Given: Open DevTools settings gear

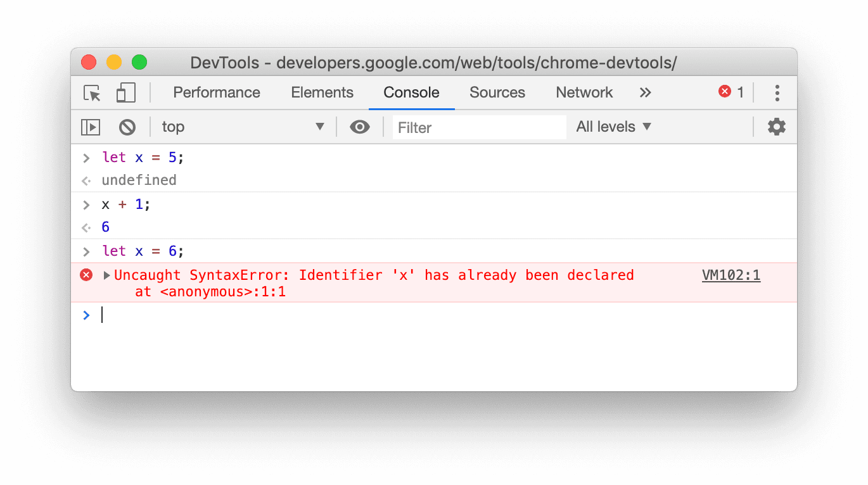Looking at the screenshot, I should 777,127.
